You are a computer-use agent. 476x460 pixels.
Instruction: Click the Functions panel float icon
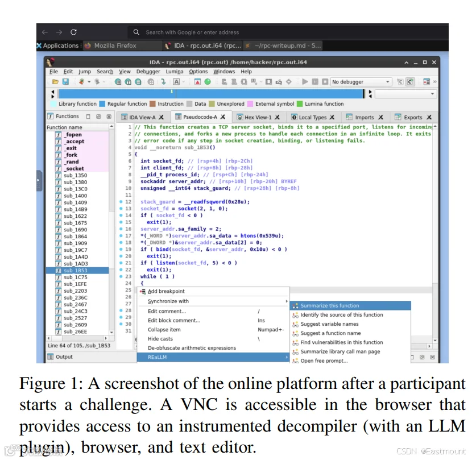click(x=98, y=117)
